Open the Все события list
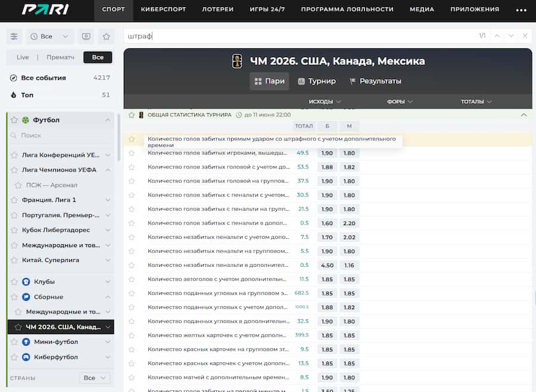The height and width of the screenshot is (392, 536). pos(60,78)
